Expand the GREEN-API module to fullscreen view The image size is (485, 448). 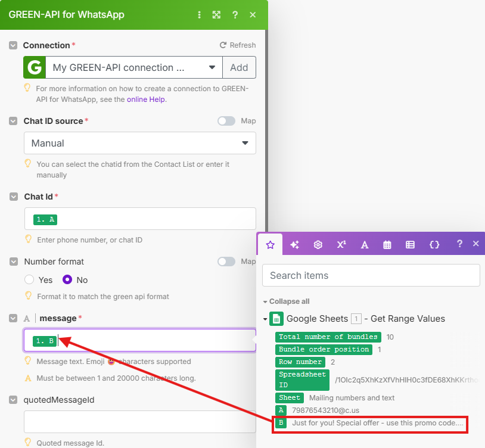[217, 15]
